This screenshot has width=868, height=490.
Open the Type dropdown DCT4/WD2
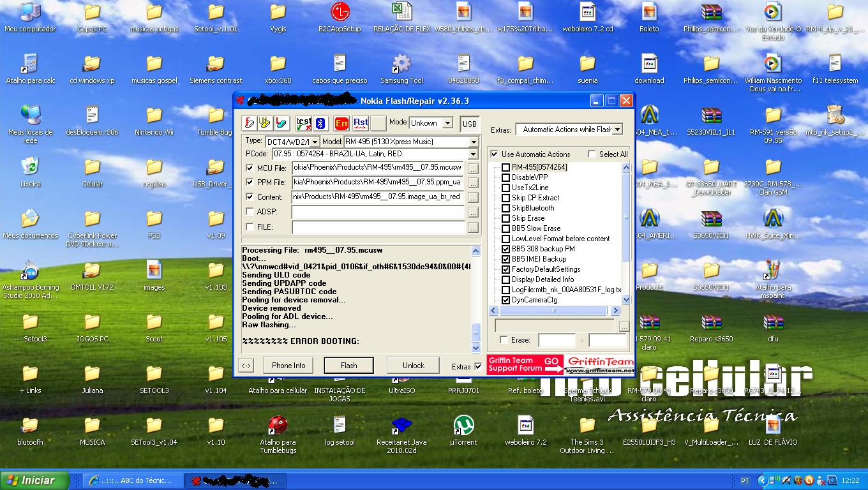pyautogui.click(x=315, y=142)
